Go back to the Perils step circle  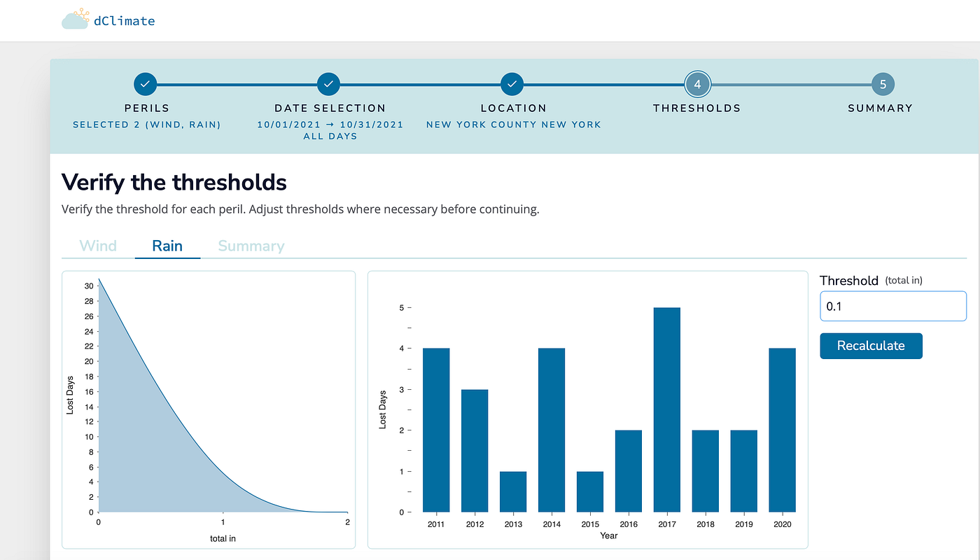coord(145,85)
